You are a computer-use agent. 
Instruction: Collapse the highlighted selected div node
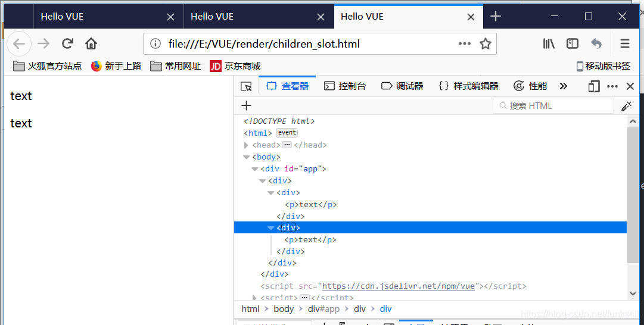270,228
